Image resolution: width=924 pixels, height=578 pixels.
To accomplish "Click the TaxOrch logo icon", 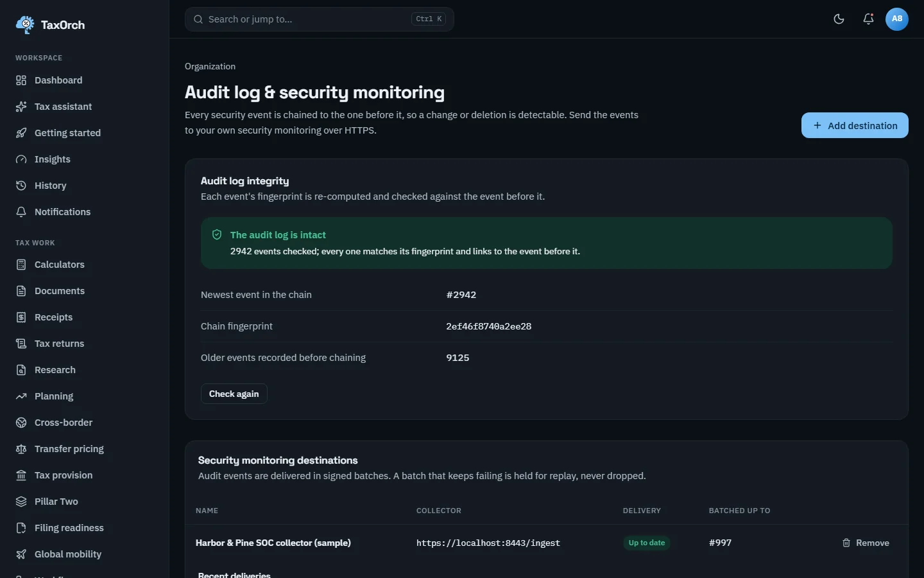I will click(x=25, y=24).
